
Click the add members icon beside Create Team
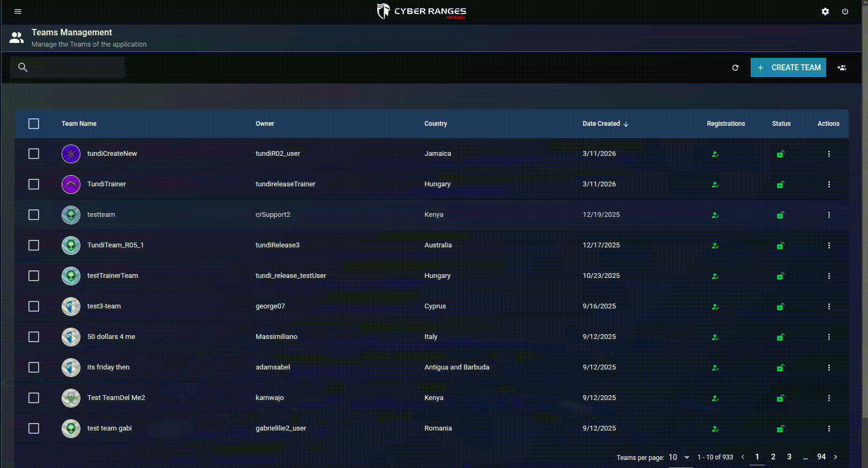tap(842, 67)
